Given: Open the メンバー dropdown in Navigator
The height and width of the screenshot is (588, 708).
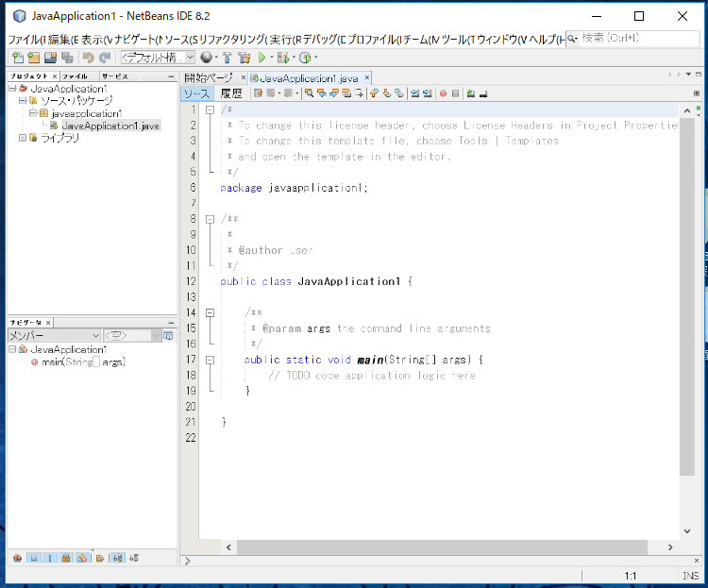Looking at the screenshot, I should (x=54, y=335).
